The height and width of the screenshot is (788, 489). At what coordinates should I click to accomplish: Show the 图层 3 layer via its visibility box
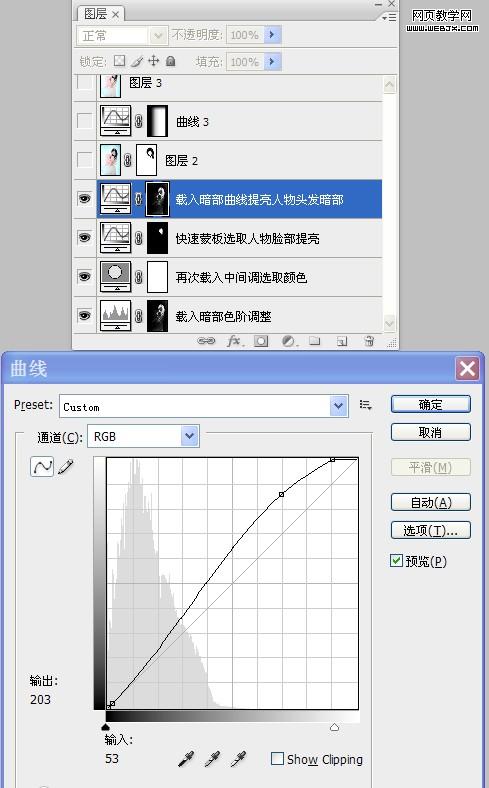coord(84,83)
